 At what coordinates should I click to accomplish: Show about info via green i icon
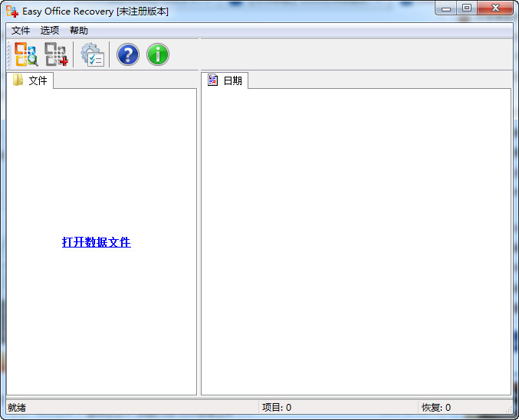158,54
